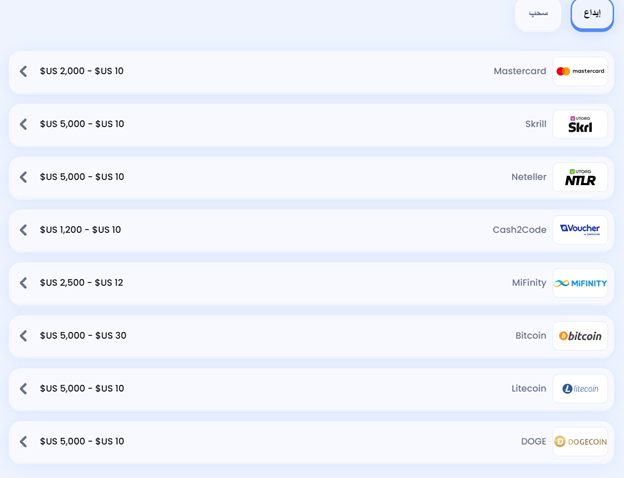Expand the Skrill row chevron arrow

(24, 125)
